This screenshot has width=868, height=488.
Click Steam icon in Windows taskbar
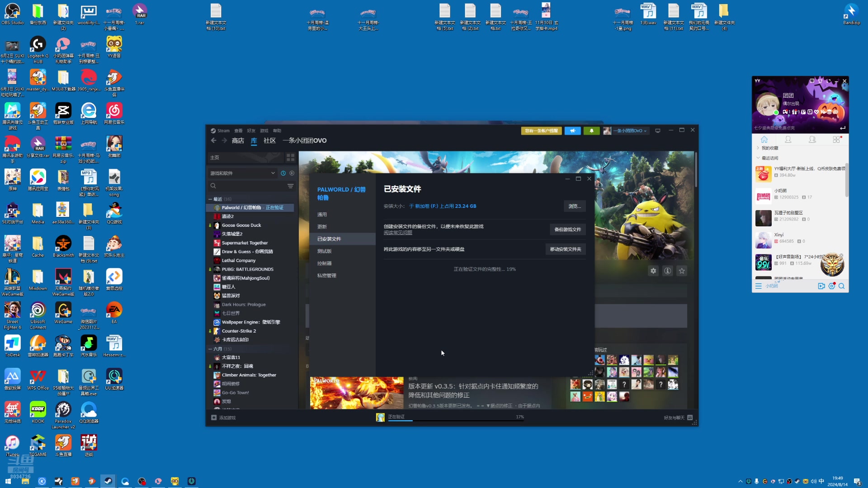click(x=108, y=481)
